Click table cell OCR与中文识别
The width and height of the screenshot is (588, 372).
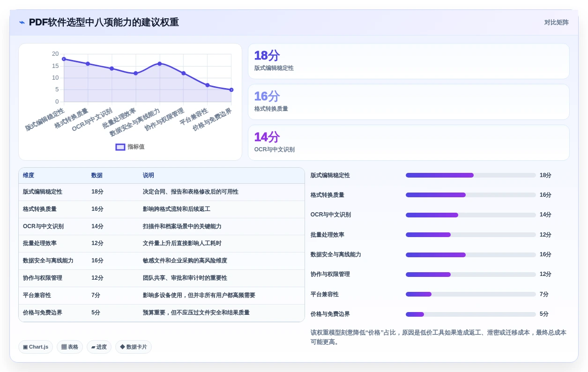pyautogui.click(x=43, y=227)
